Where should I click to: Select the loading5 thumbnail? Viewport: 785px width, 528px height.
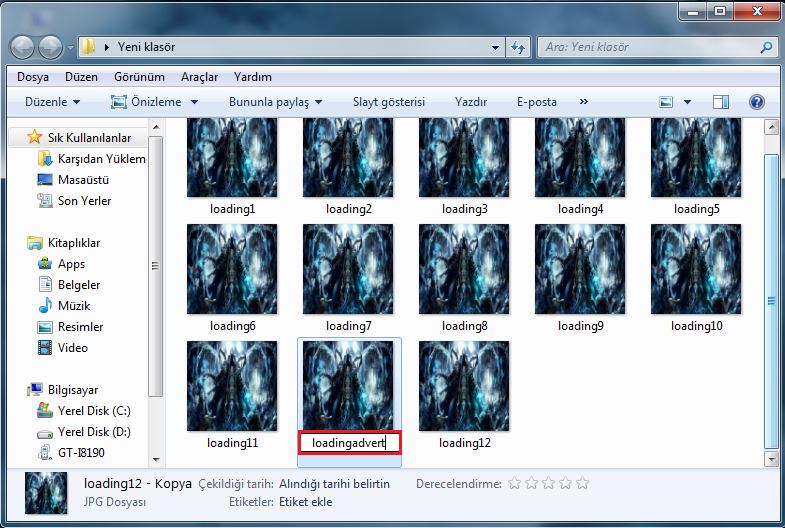[696, 157]
